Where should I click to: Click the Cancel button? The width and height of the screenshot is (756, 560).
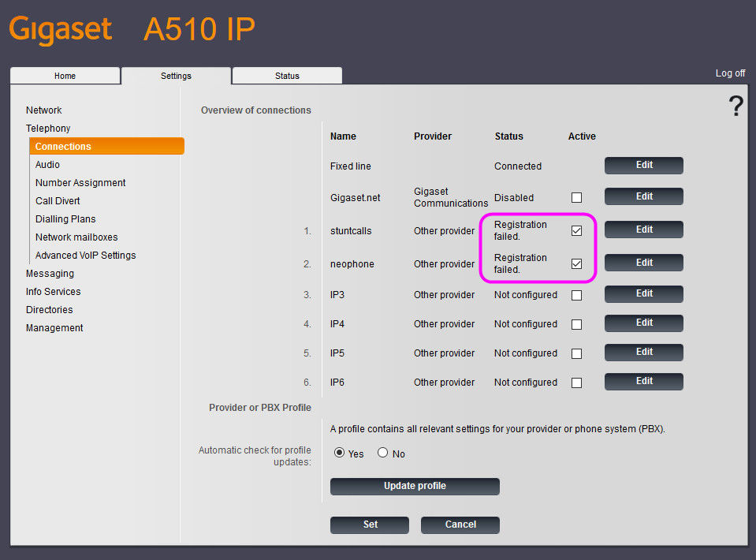point(460,525)
